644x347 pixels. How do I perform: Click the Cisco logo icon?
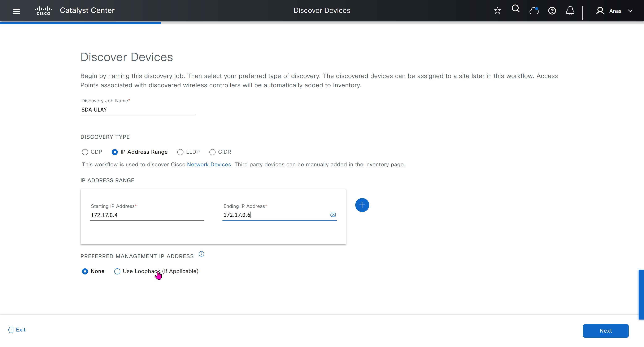[x=44, y=10]
